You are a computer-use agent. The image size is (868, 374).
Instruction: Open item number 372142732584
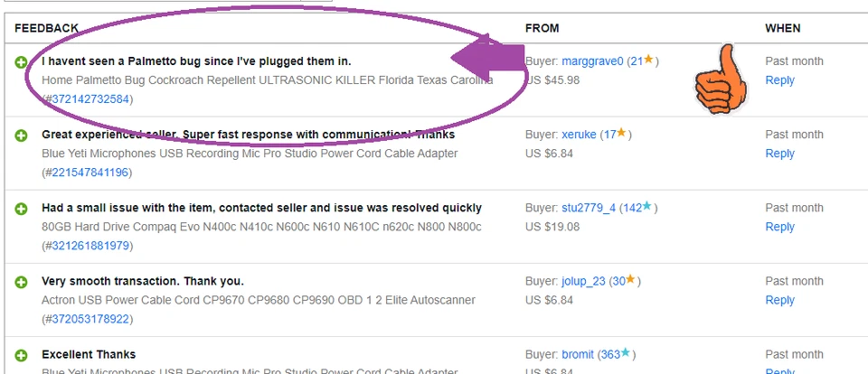click(90, 98)
